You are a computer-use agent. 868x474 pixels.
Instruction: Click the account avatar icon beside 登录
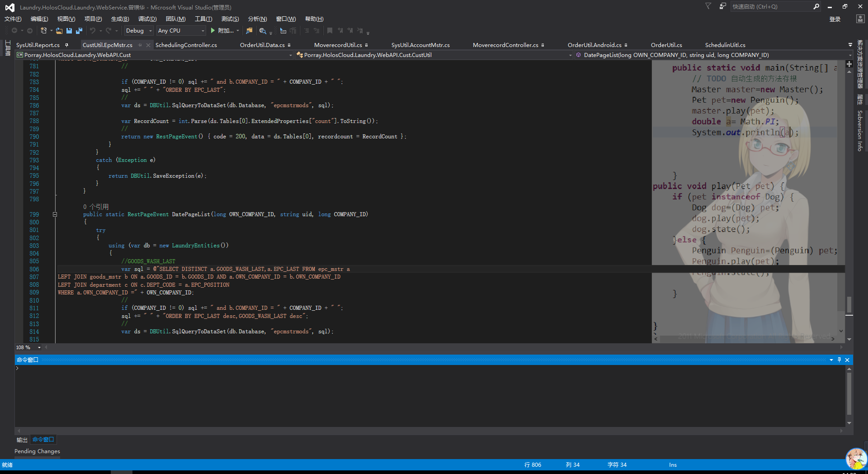coord(860,19)
